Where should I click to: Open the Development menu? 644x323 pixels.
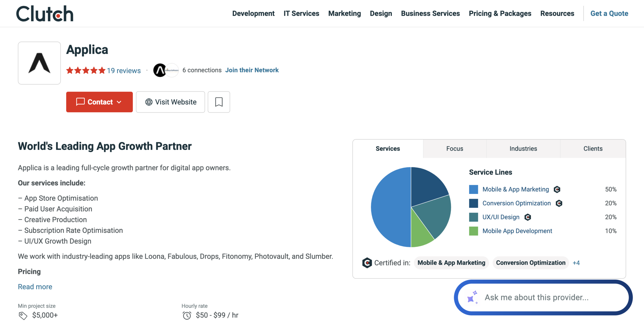coord(253,13)
